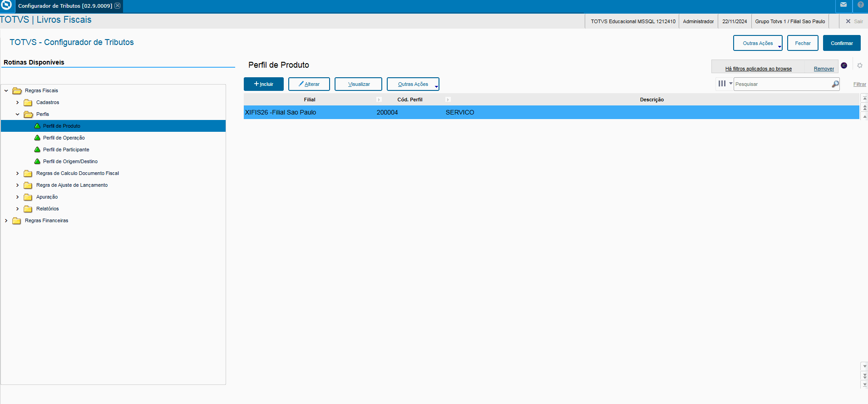Expand the Apuração folder
Image resolution: width=868 pixels, height=404 pixels.
click(x=18, y=197)
